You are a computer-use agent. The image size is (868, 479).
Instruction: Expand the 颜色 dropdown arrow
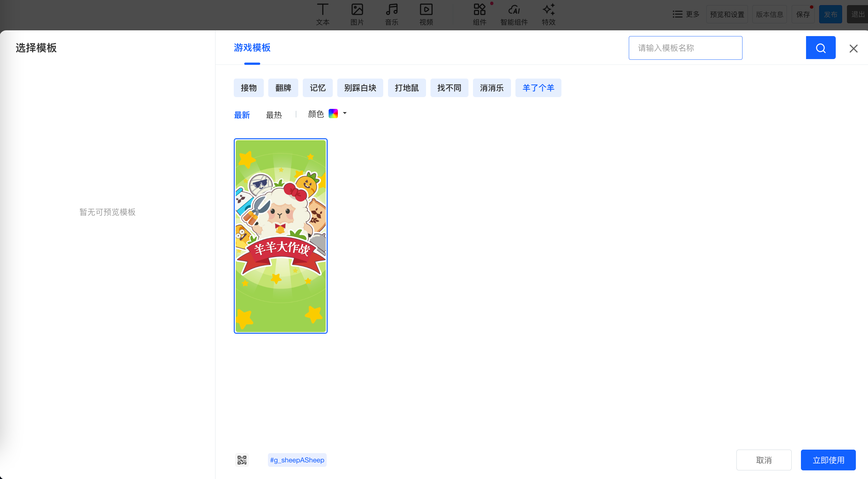click(x=344, y=113)
